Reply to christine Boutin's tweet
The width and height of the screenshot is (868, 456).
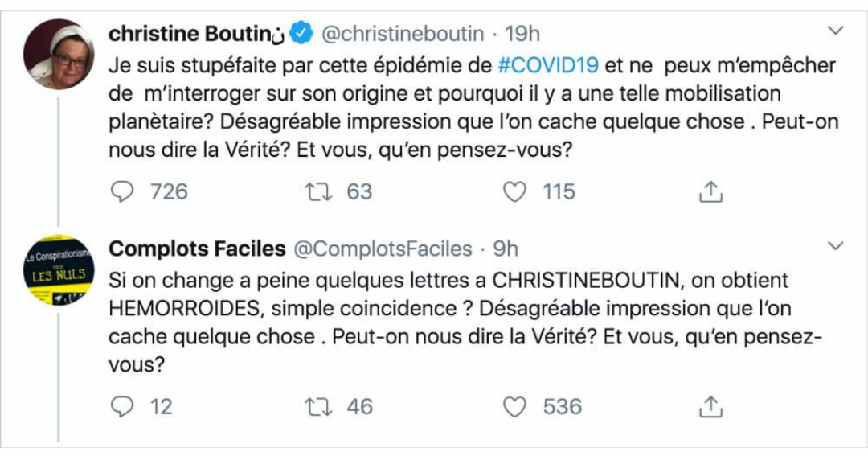pyautogui.click(x=123, y=192)
